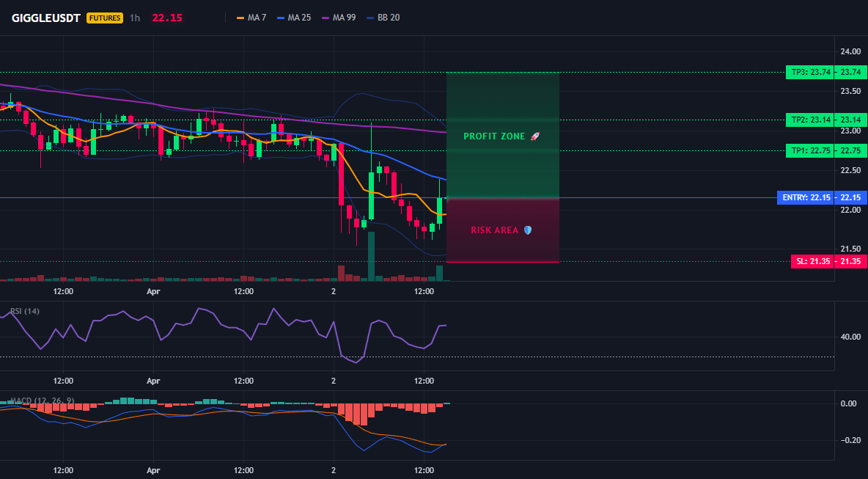868x479 pixels.
Task: Click the RSI (14) indicator label
Action: 25,311
